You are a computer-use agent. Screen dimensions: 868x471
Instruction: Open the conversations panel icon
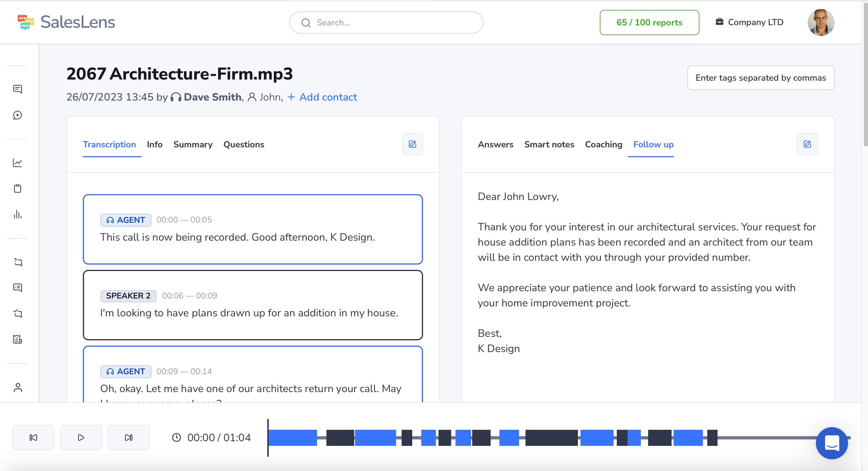tap(17, 88)
